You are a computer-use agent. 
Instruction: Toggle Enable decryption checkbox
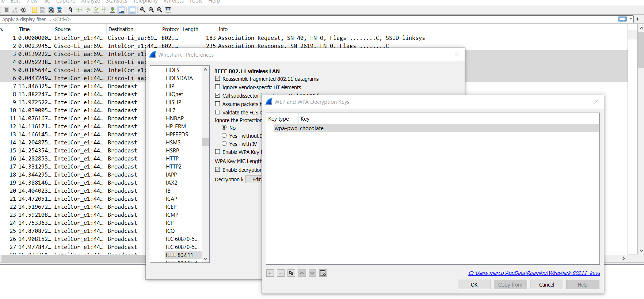pos(218,170)
